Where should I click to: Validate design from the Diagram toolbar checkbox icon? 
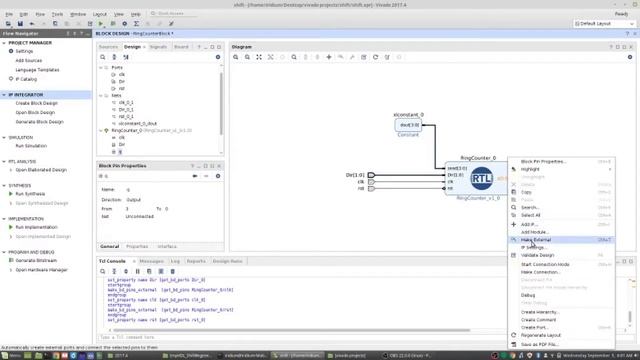click(x=364, y=57)
